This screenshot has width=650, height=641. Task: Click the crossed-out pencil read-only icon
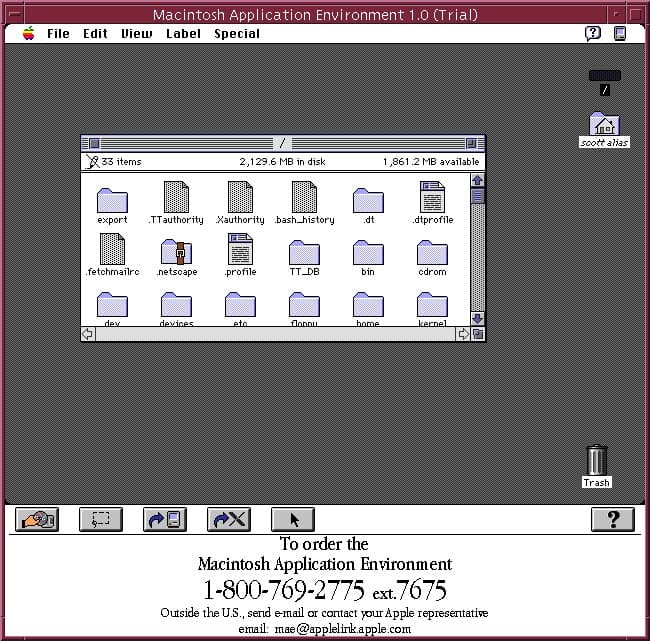[x=92, y=162]
